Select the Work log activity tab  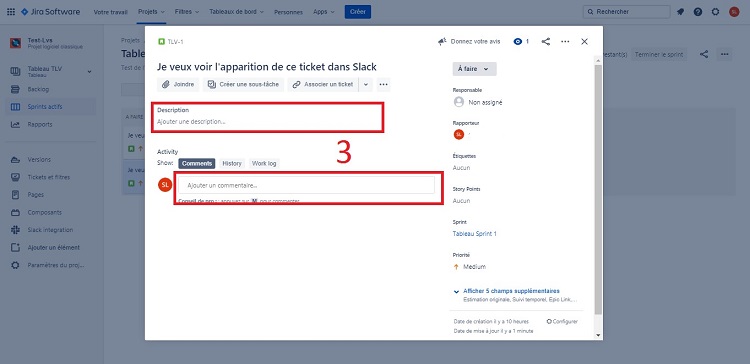(x=264, y=163)
